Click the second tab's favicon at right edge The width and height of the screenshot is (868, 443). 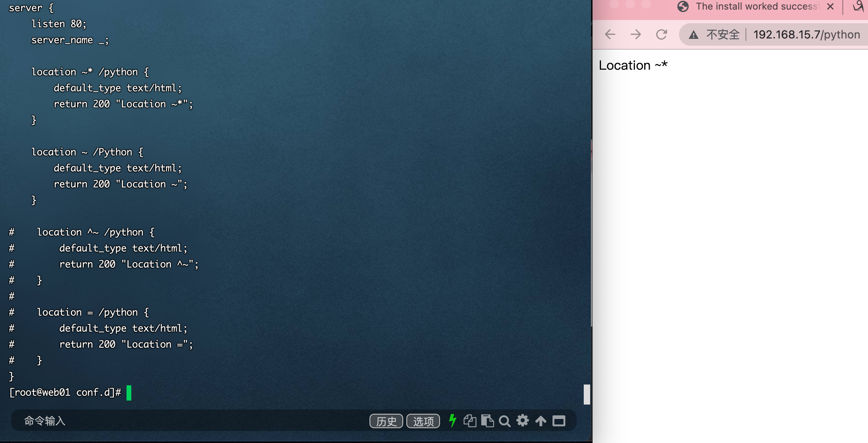pos(858,6)
